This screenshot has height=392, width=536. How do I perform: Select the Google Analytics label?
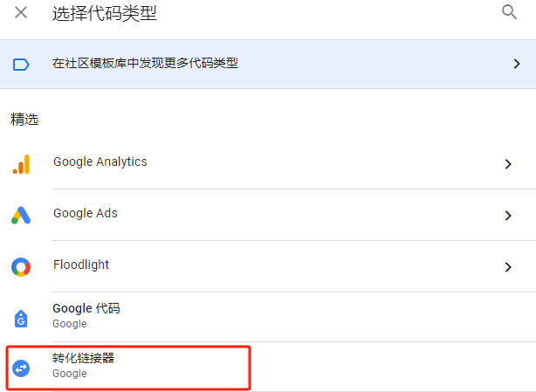pos(100,162)
